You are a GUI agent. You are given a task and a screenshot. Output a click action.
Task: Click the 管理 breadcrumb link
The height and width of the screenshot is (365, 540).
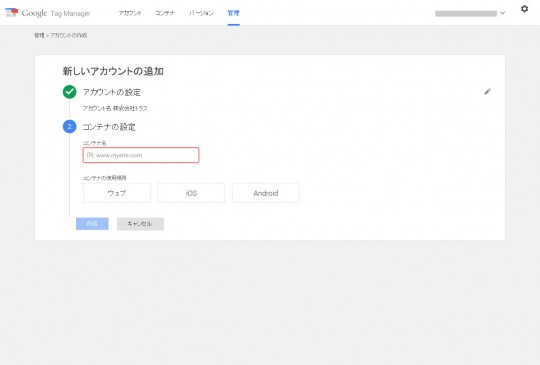pyautogui.click(x=39, y=35)
